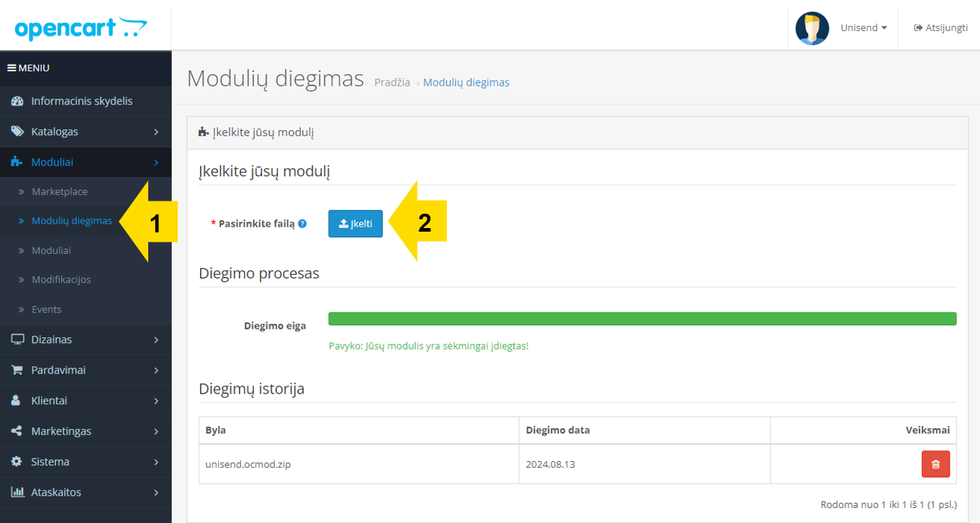
Task: Expand the Klientai menu chevron
Action: click(156, 401)
